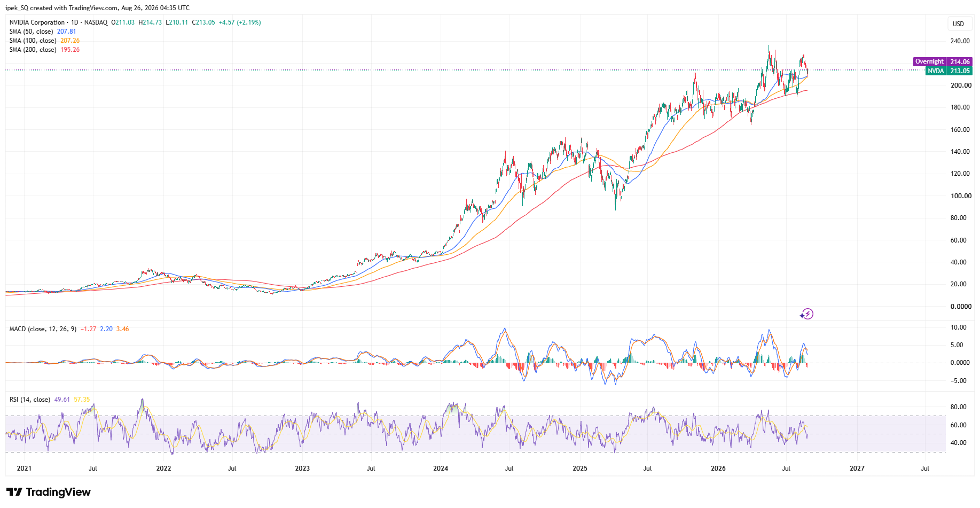Image resolution: width=980 pixels, height=508 pixels.
Task: Click the Overnight 214.06 price label
Action: click(x=943, y=62)
